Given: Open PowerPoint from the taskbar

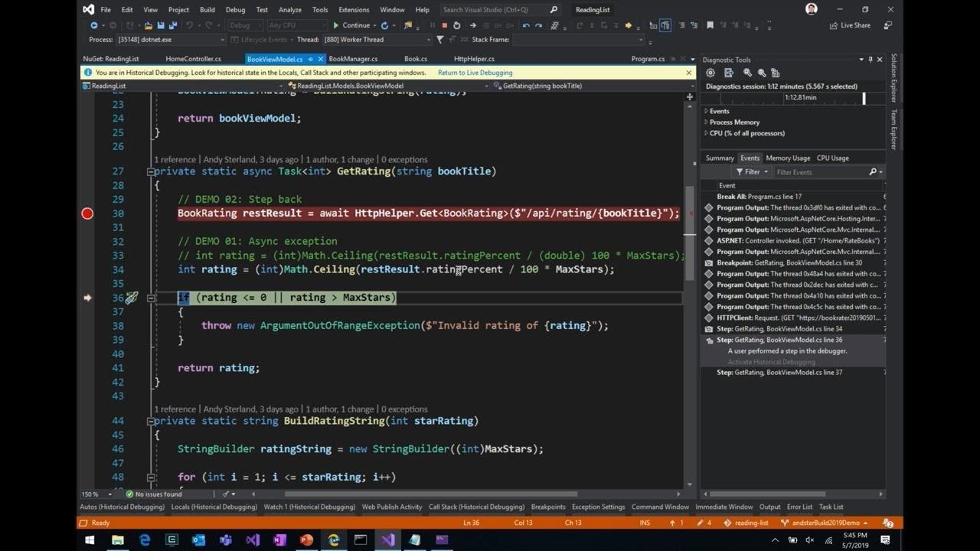Looking at the screenshot, I should tap(306, 540).
